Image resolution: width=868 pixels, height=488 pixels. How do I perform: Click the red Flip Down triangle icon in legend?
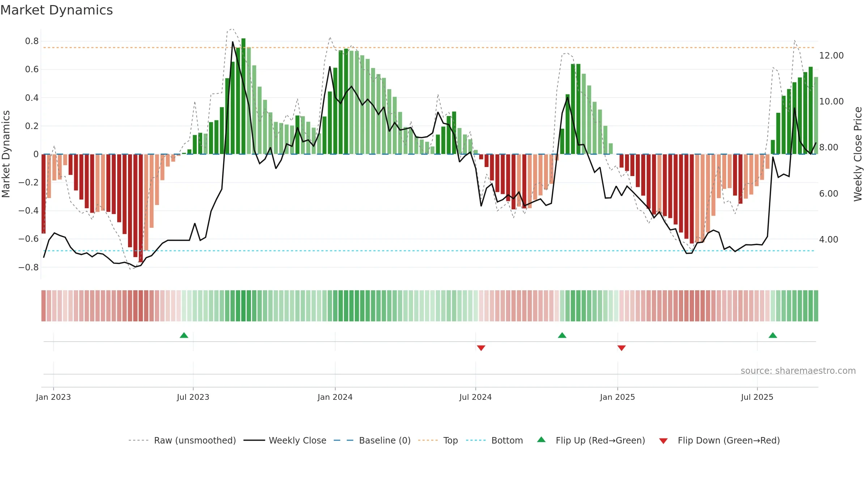[663, 441]
